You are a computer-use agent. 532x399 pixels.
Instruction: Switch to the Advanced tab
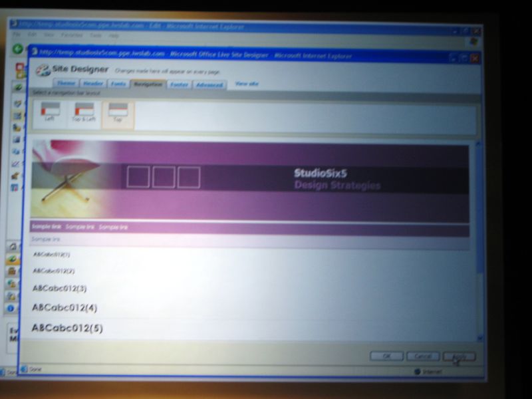click(209, 84)
